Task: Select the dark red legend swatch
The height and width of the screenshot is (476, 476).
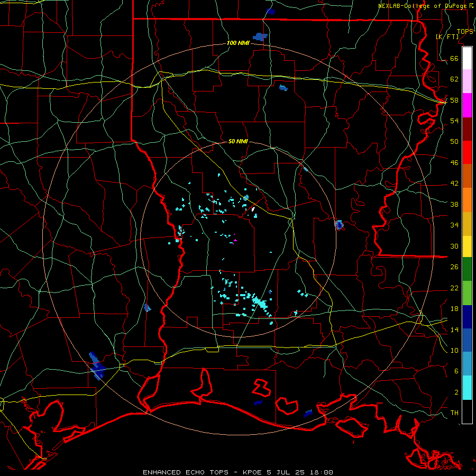Action: tap(467, 129)
